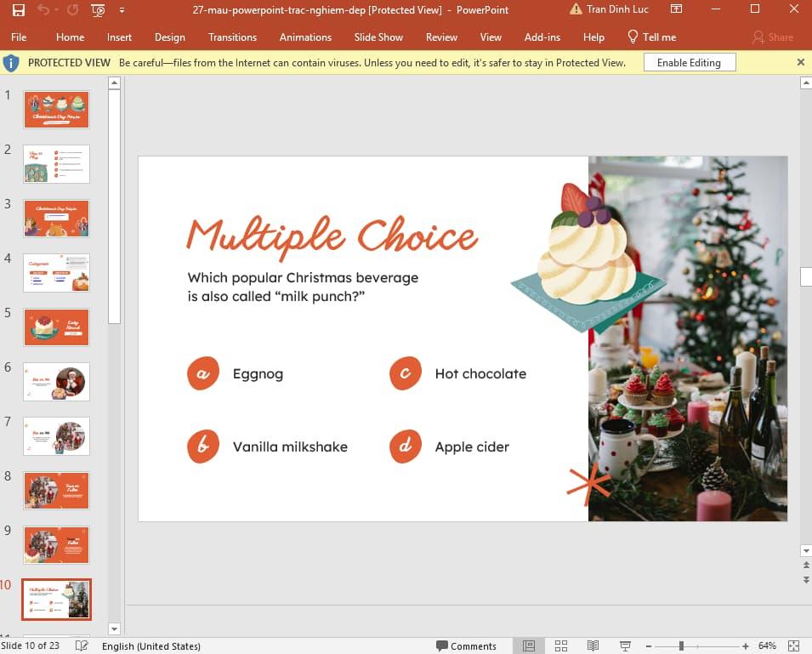Save the presentation from Quick Access Toolbar

click(19, 9)
